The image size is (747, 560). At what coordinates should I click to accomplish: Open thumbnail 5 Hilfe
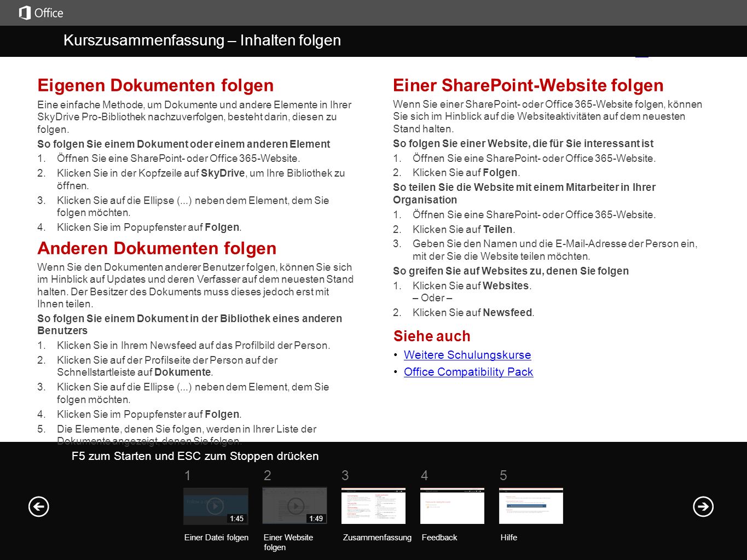(x=531, y=506)
